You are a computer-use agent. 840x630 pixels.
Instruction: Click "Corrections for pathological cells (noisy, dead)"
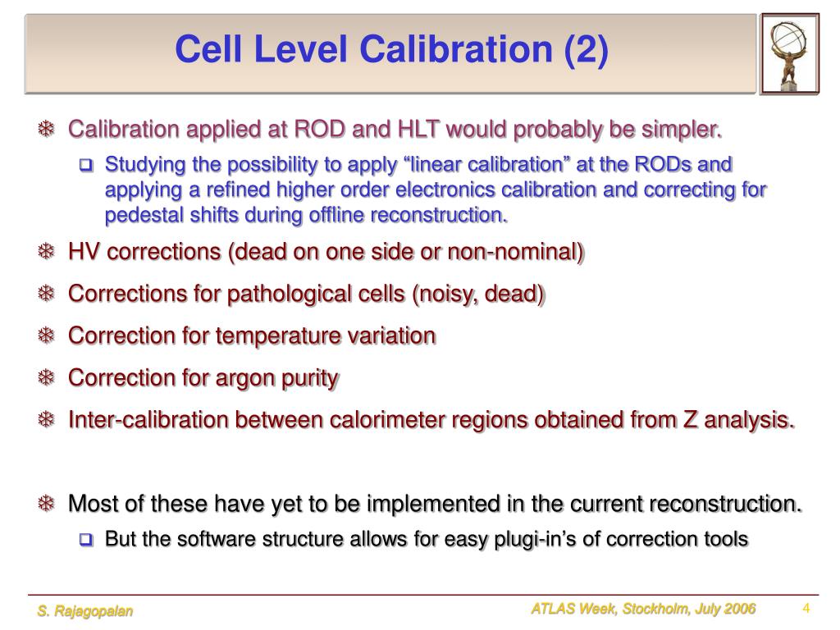click(x=307, y=294)
